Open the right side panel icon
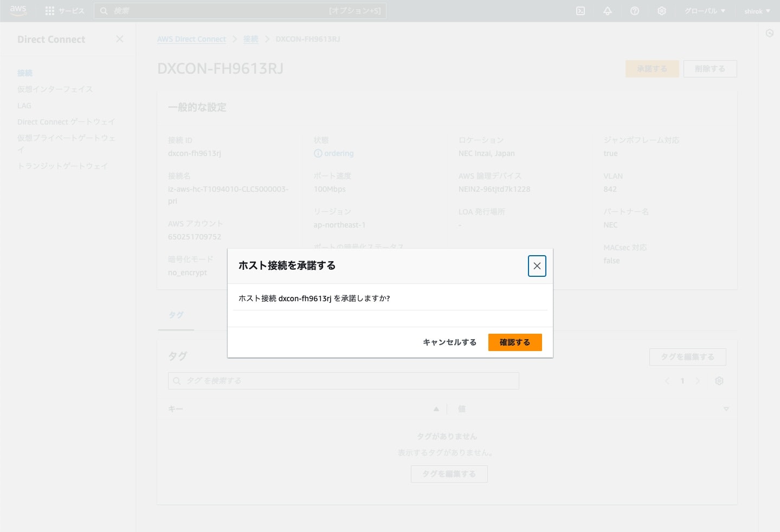This screenshot has height=532, width=780. (x=770, y=34)
